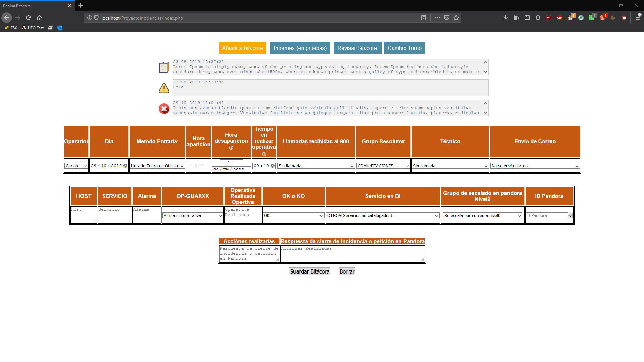This screenshot has width=644, height=362.
Task: Open the Grupo Resolutor COMUNICACIONES dropdown
Action: click(x=383, y=166)
